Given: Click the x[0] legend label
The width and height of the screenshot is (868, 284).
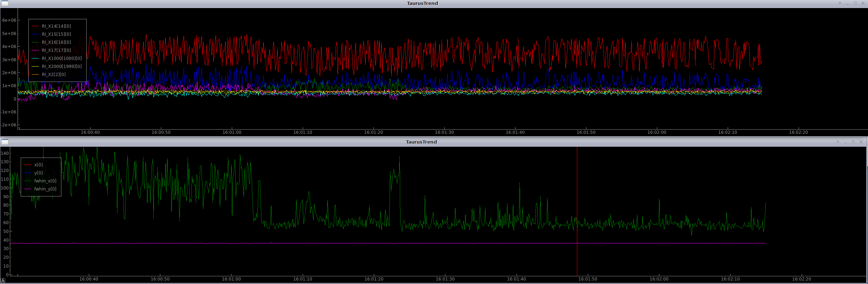Looking at the screenshot, I should [38, 165].
